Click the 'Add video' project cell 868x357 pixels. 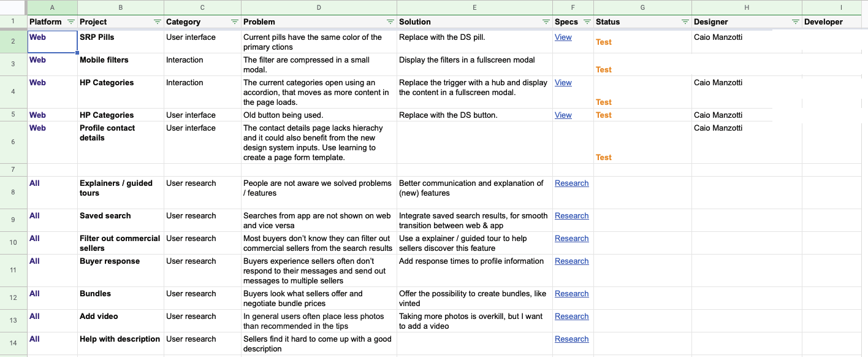pos(121,321)
